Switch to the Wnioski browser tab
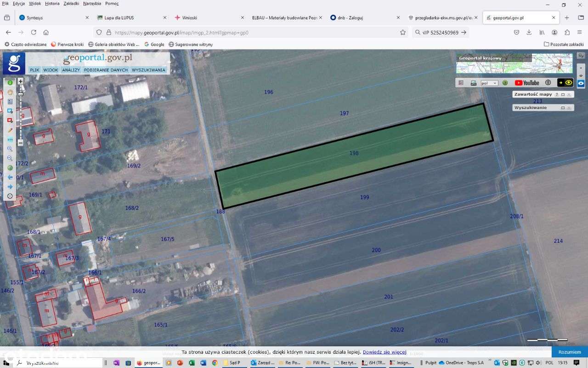Viewport: 588px width, 368px height. 209,18
